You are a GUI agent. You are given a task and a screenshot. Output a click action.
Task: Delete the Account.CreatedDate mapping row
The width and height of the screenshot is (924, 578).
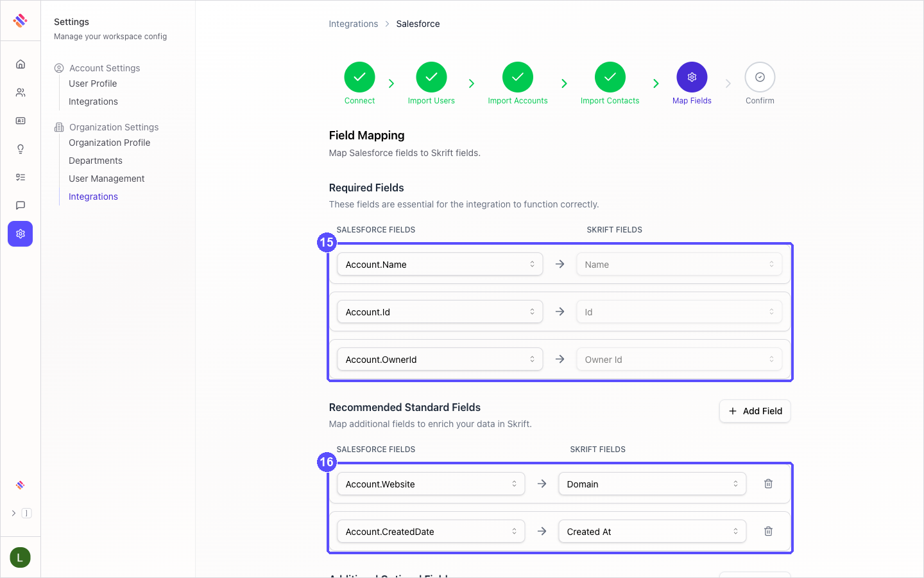click(x=768, y=531)
